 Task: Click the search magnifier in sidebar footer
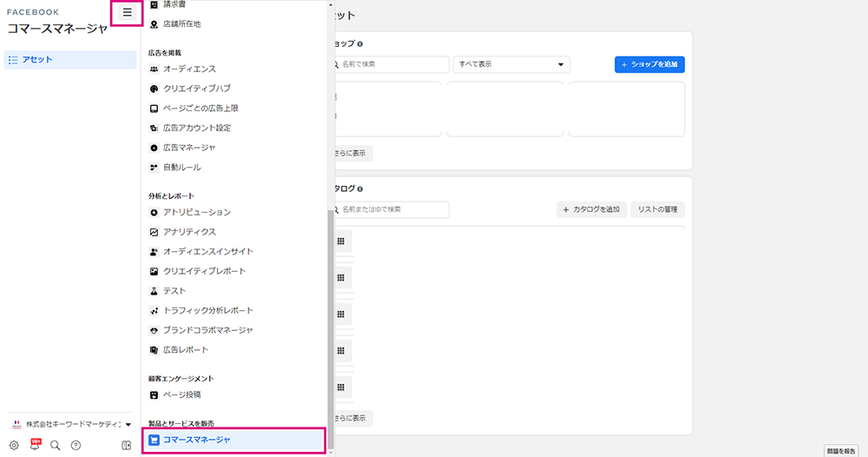click(x=56, y=446)
